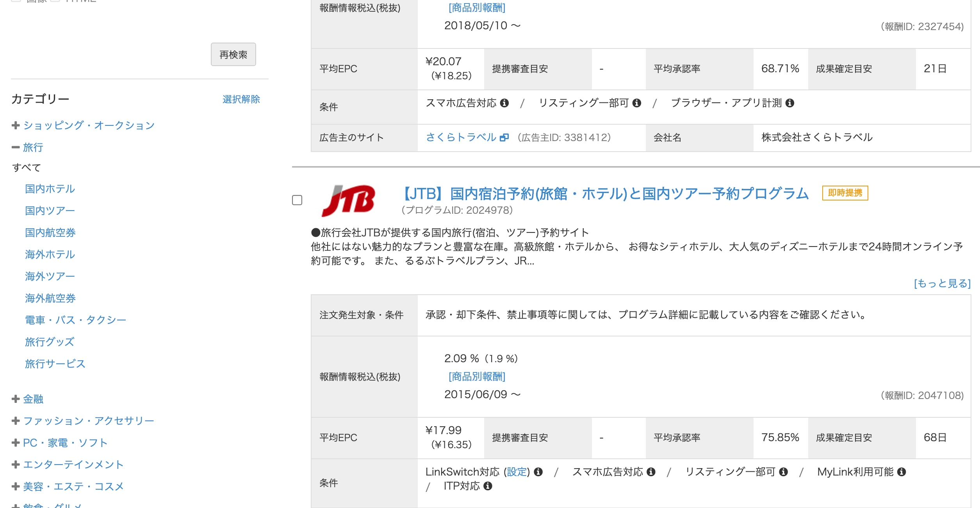The height and width of the screenshot is (508, 980).
Task: Select 国内航空券 subcategory
Action: click(50, 233)
